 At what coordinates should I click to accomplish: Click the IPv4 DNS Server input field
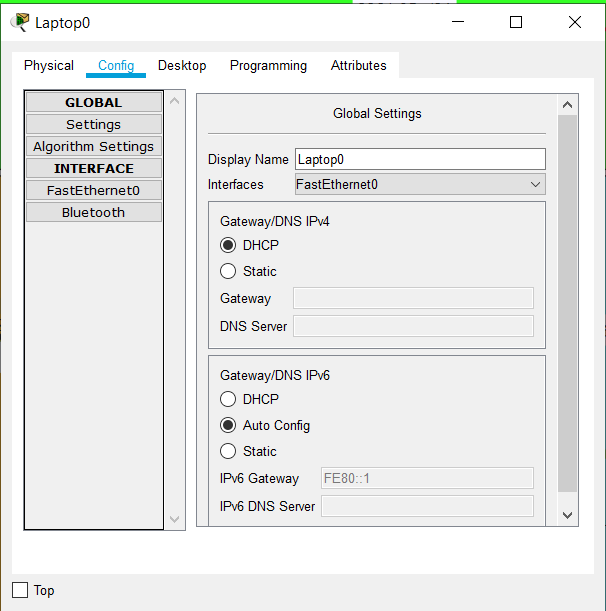pos(413,326)
